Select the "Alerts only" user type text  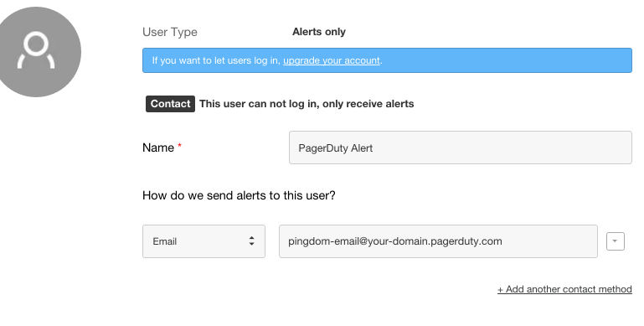click(319, 32)
